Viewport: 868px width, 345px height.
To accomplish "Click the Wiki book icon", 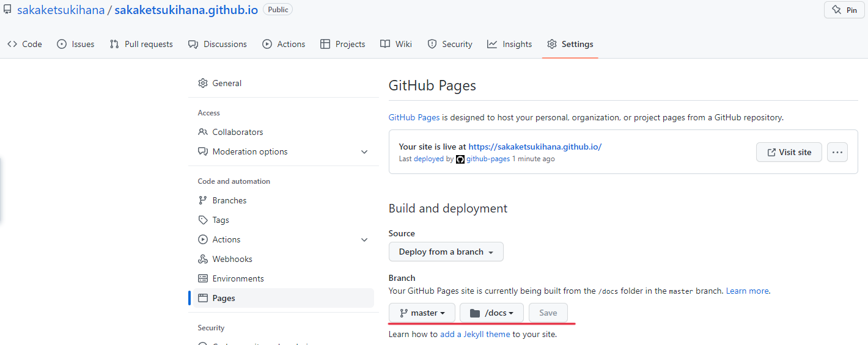I will pos(385,44).
